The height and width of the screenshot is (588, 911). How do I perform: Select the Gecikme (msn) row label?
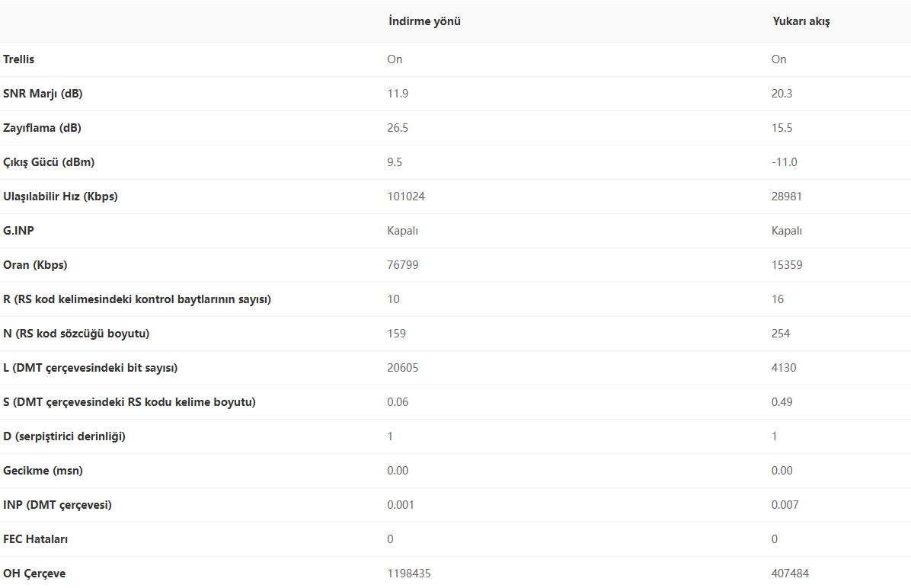(43, 471)
